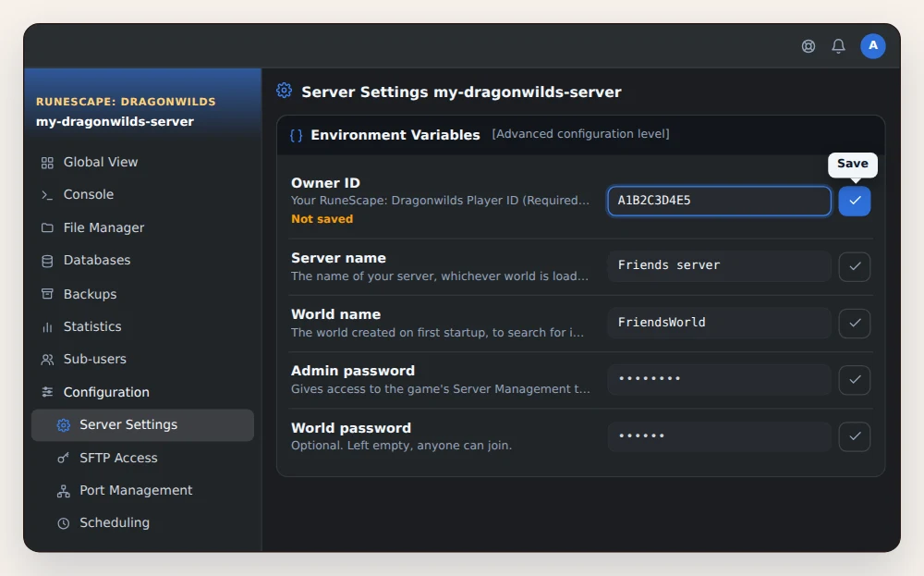924x576 pixels.
Task: Save the Server name checkmark button
Action: click(x=855, y=266)
